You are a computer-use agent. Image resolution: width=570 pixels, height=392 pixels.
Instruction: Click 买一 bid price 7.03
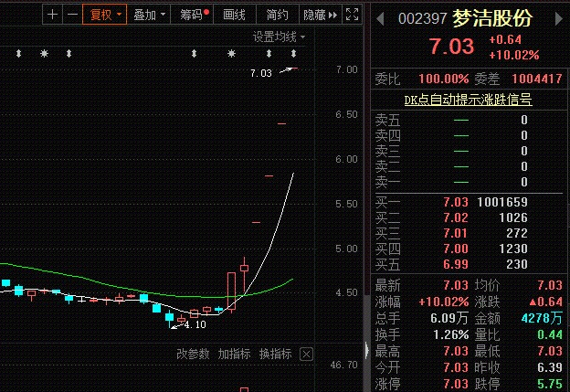pos(456,202)
